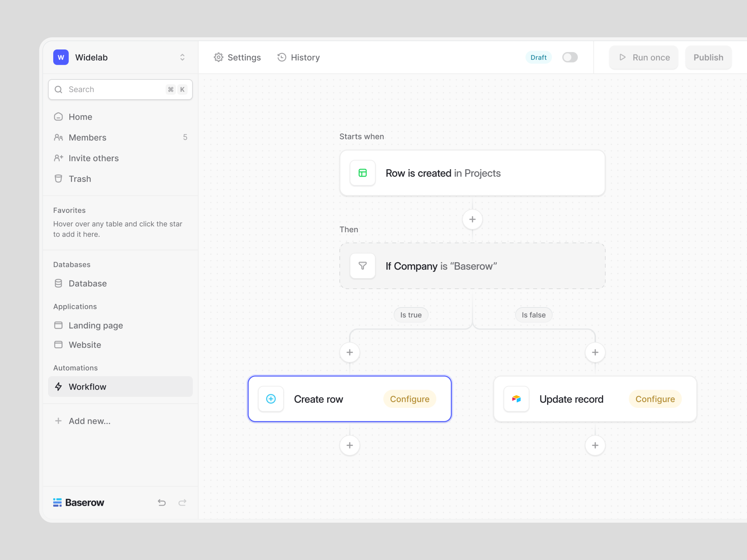Enable the workflow with the Draft toggle
747x560 pixels.
[570, 57]
